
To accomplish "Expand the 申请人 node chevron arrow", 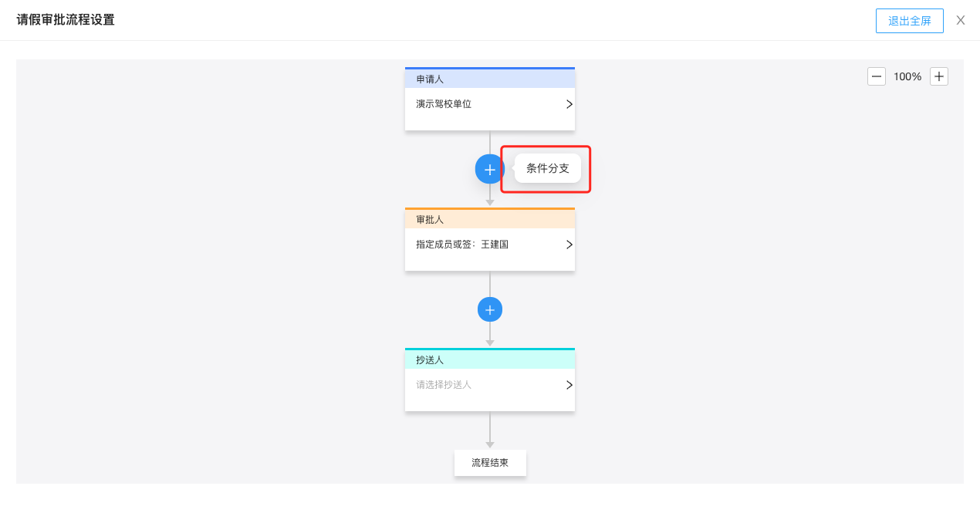I will pyautogui.click(x=569, y=104).
